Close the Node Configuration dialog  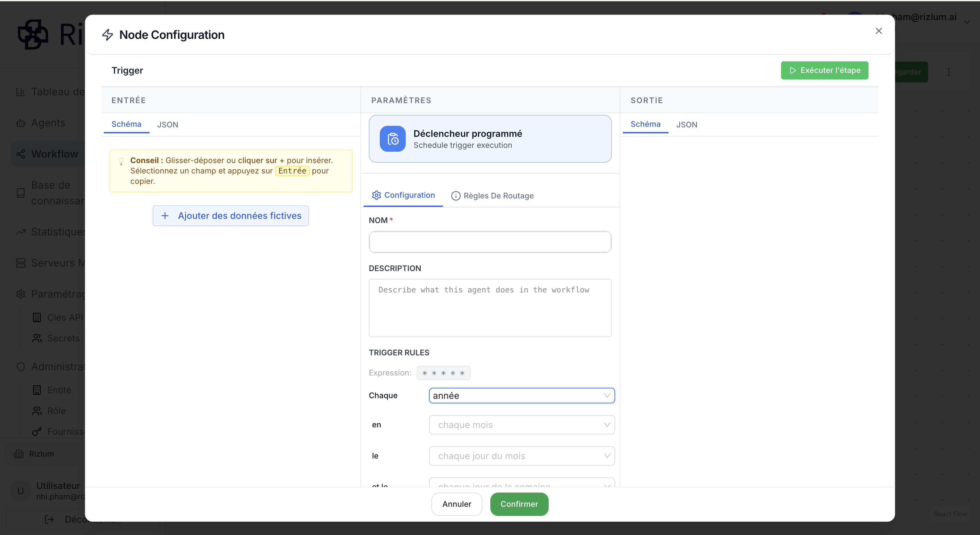pos(879,31)
